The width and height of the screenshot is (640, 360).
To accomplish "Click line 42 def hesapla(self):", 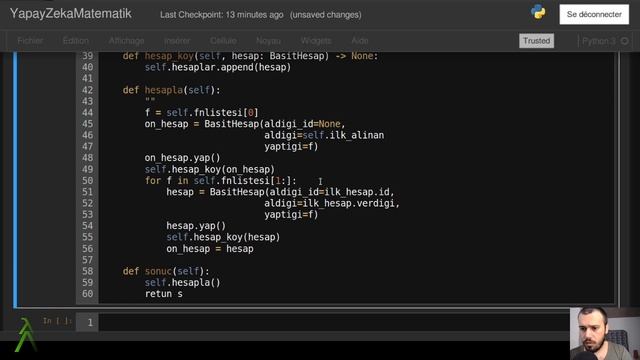I will [x=171, y=90].
